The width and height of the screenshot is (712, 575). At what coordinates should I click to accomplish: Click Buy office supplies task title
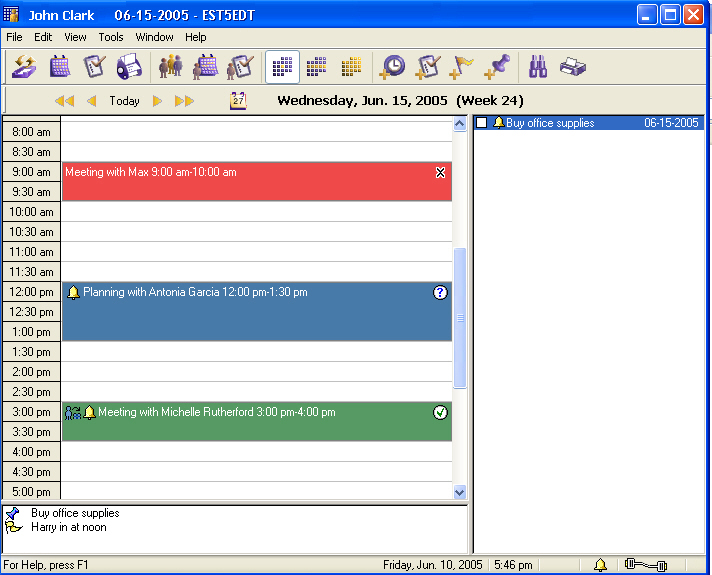(x=550, y=123)
